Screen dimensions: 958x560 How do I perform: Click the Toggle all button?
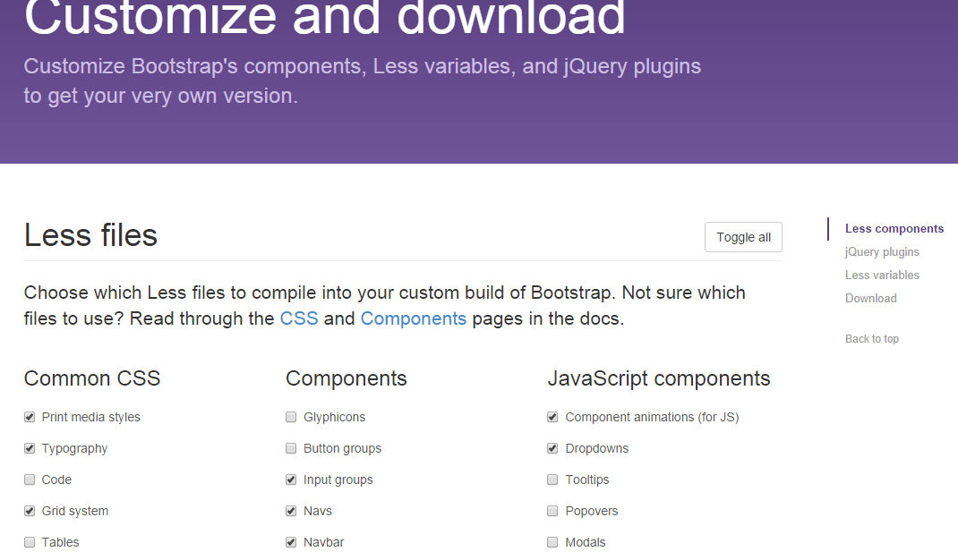[x=743, y=237]
